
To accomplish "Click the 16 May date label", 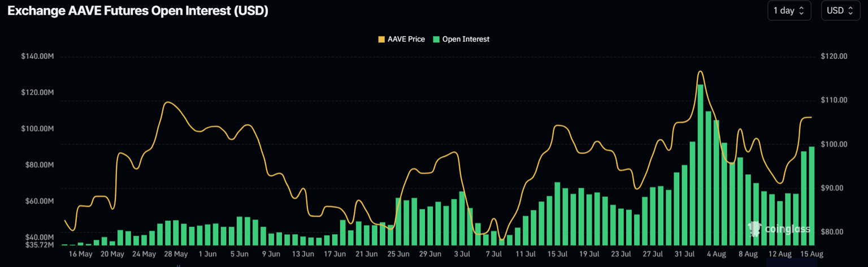I will pos(80,255).
